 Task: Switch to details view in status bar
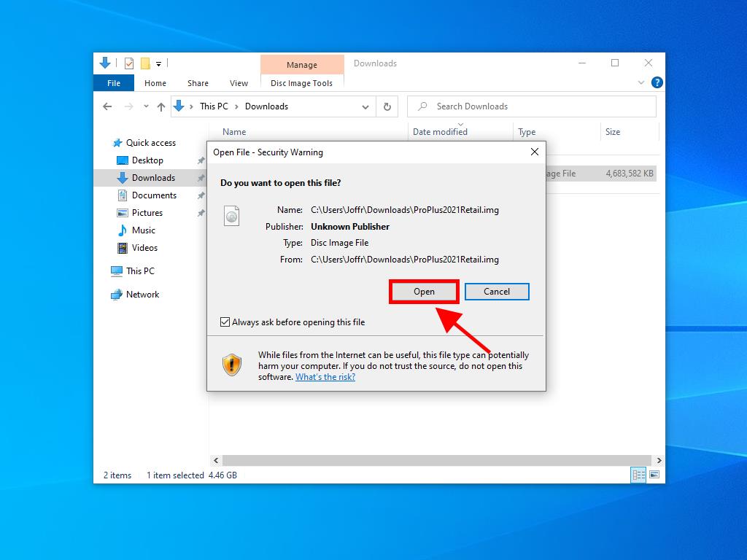click(x=638, y=475)
